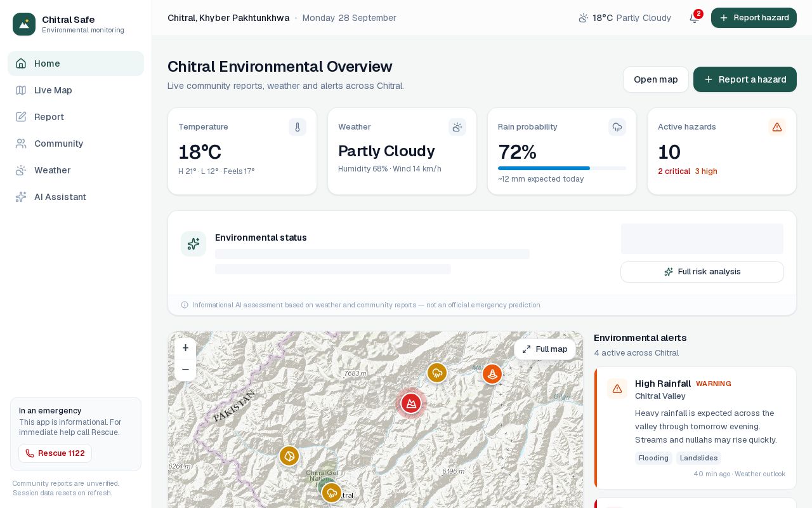
Task: Click the Landslides tag on High Rainfall alert
Action: pos(698,458)
